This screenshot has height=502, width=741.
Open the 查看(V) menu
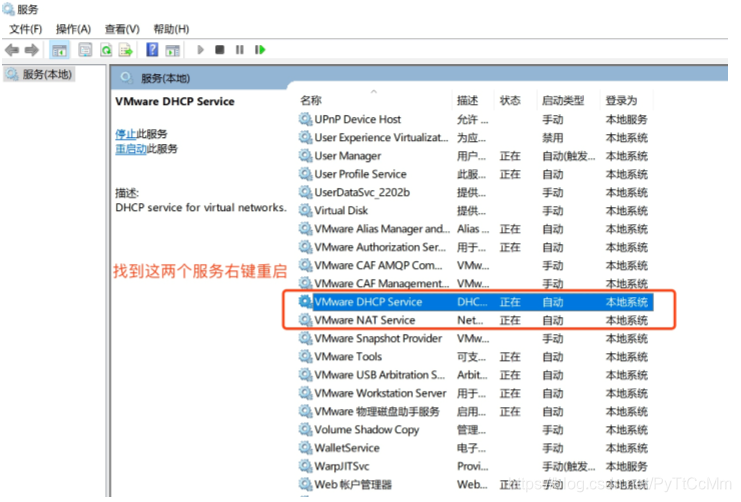coord(122,29)
